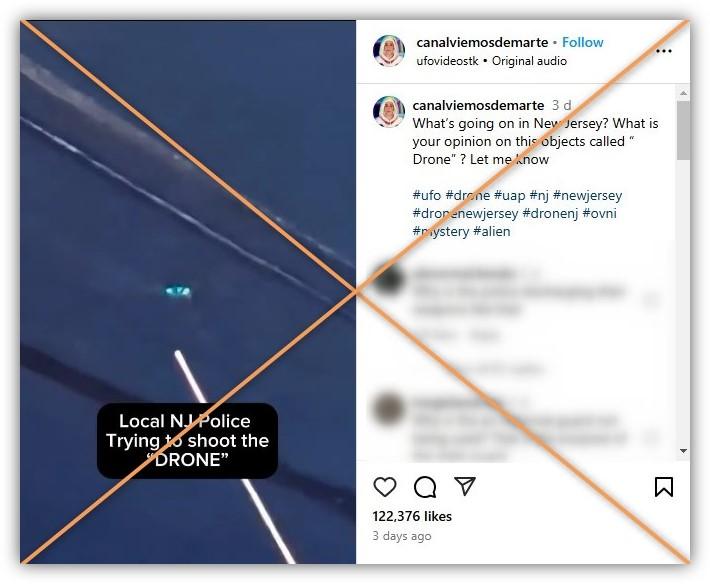Open the #dronenewjersey hashtag
This screenshot has width=710, height=584.
click(x=465, y=213)
